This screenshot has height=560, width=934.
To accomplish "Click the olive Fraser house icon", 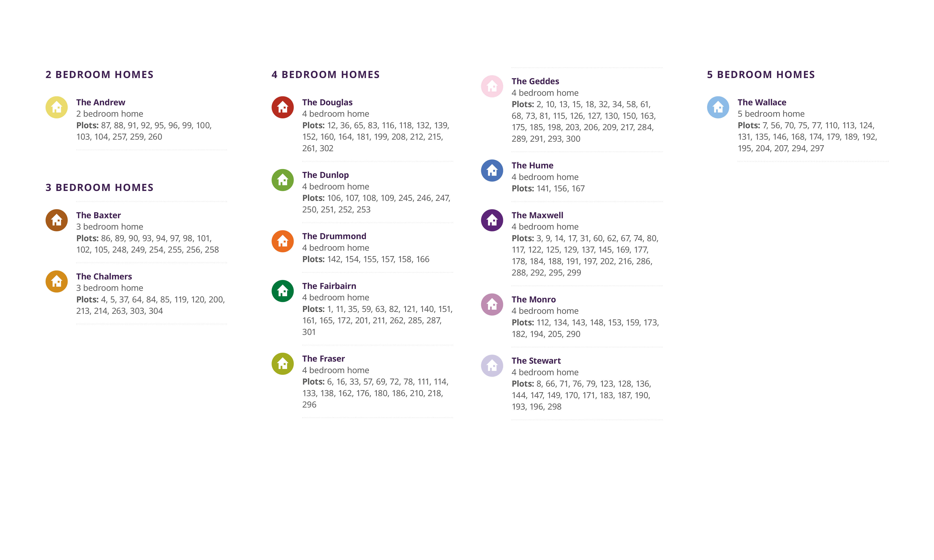I will (x=282, y=364).
